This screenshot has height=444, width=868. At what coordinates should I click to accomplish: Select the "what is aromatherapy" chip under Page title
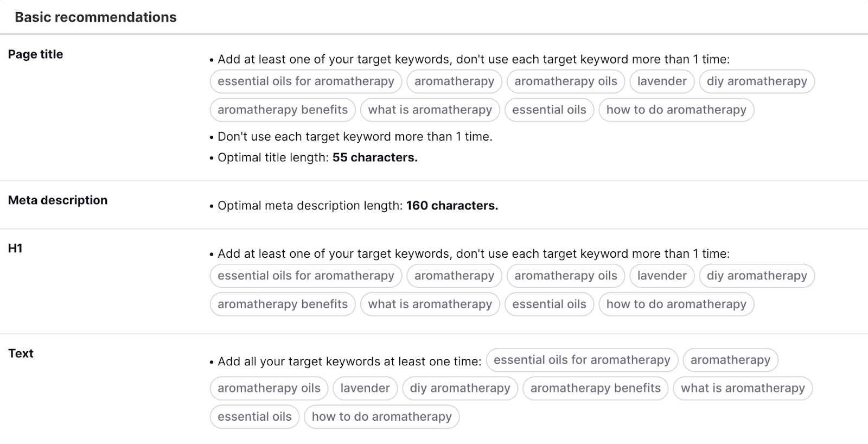[431, 110]
